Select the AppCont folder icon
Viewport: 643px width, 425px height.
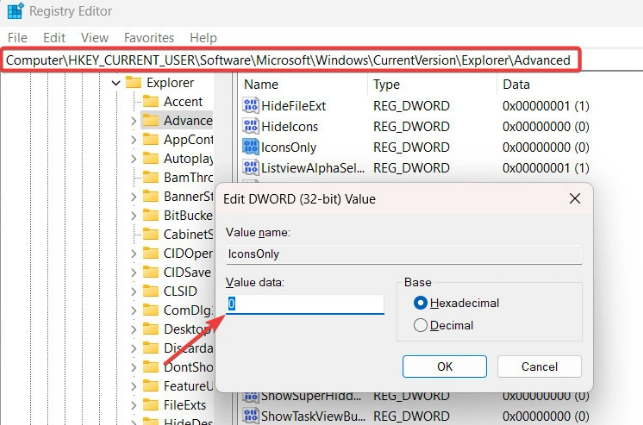[x=150, y=139]
